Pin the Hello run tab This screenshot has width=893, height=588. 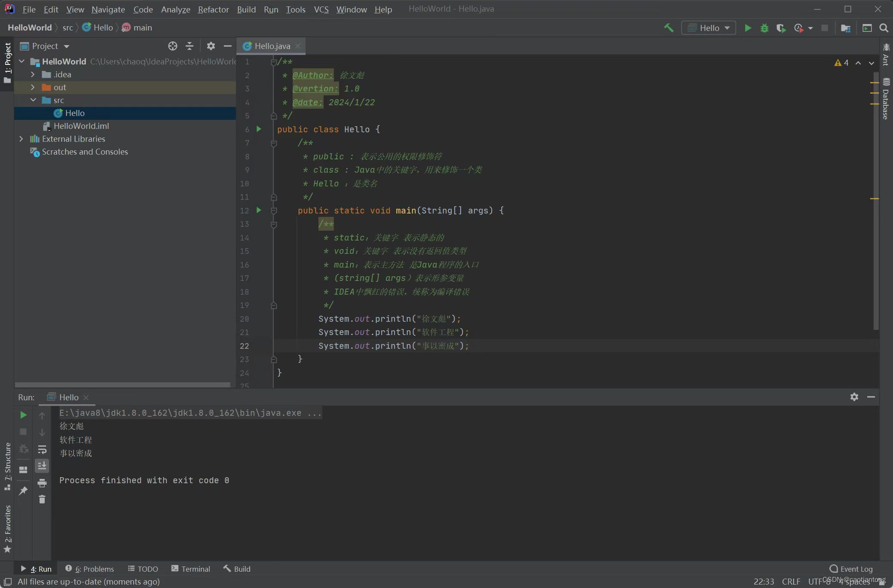[x=23, y=491]
